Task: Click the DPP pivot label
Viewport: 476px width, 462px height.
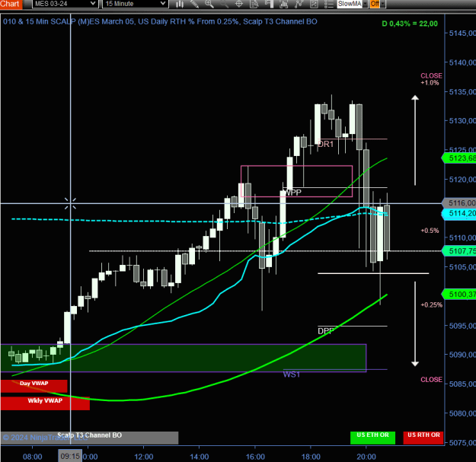Action: (326, 330)
